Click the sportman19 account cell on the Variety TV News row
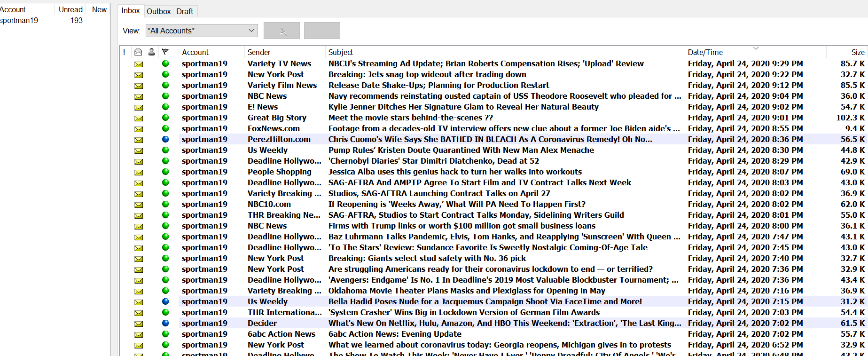This screenshot has height=356, width=868. [204, 63]
